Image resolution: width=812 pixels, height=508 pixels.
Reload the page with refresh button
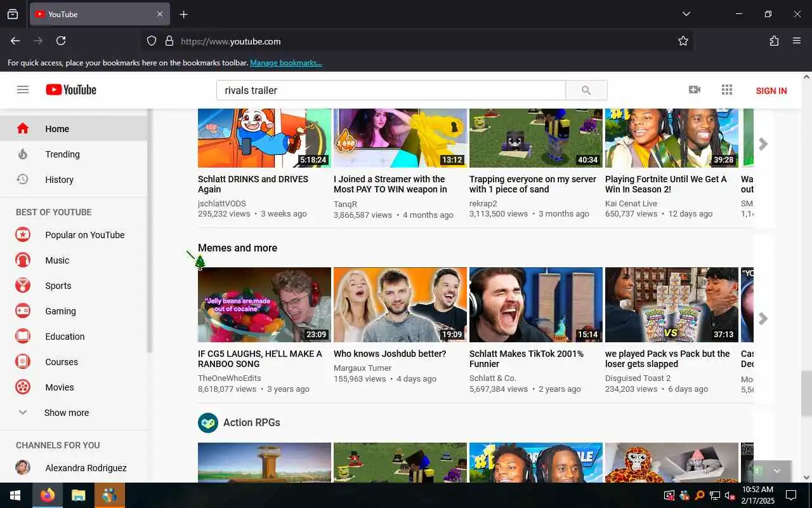click(x=61, y=41)
